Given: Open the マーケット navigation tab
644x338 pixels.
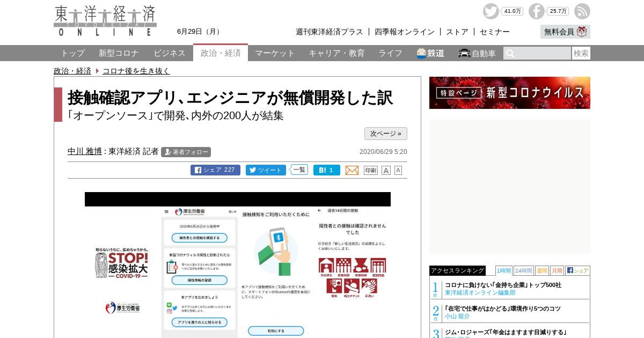Looking at the screenshot, I should click(275, 53).
